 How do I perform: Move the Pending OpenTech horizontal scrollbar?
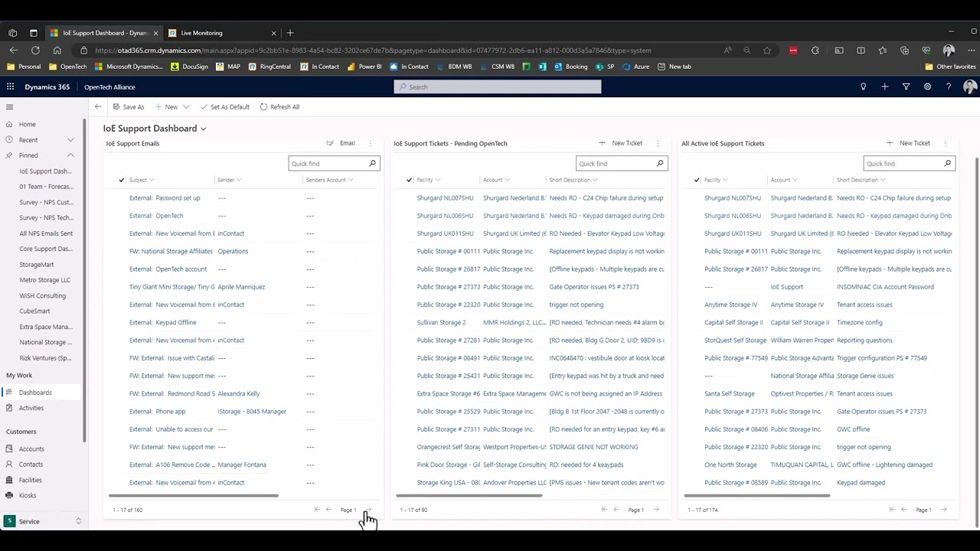(469, 496)
